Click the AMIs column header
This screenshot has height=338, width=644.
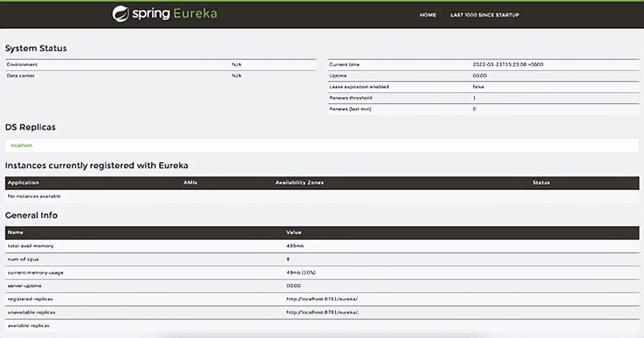[190, 182]
